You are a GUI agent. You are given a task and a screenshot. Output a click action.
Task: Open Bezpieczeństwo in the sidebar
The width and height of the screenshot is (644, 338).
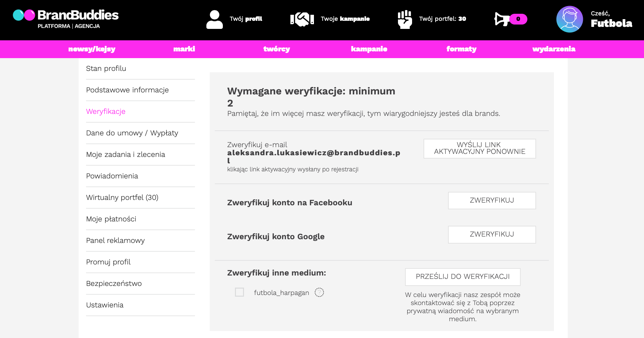click(114, 284)
